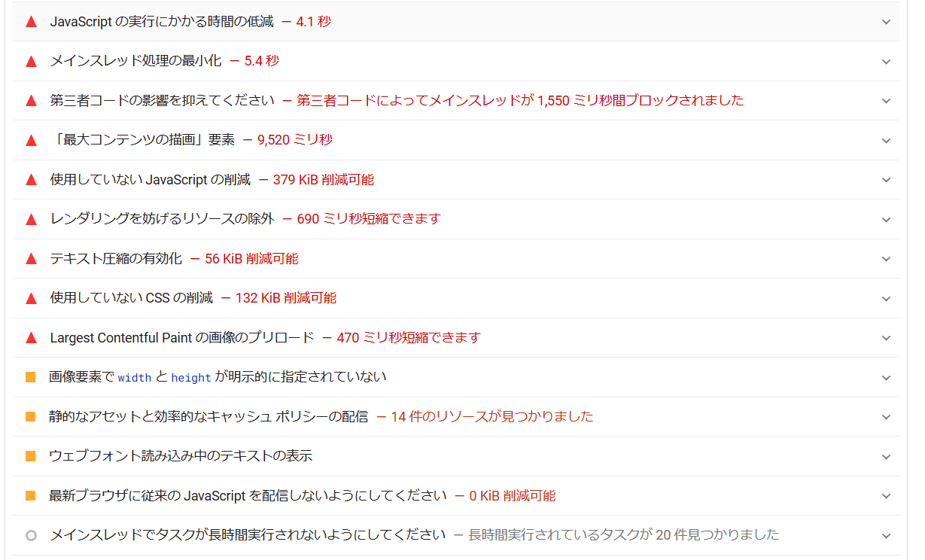The image size is (925, 560).
Task: Click red triangle beside 「最大コンテンツの描画」要素
Action: (x=31, y=140)
